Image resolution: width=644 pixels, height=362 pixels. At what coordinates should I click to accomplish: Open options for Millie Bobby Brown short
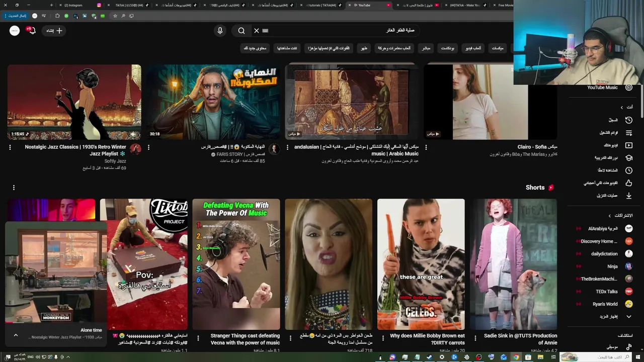[x=383, y=338]
